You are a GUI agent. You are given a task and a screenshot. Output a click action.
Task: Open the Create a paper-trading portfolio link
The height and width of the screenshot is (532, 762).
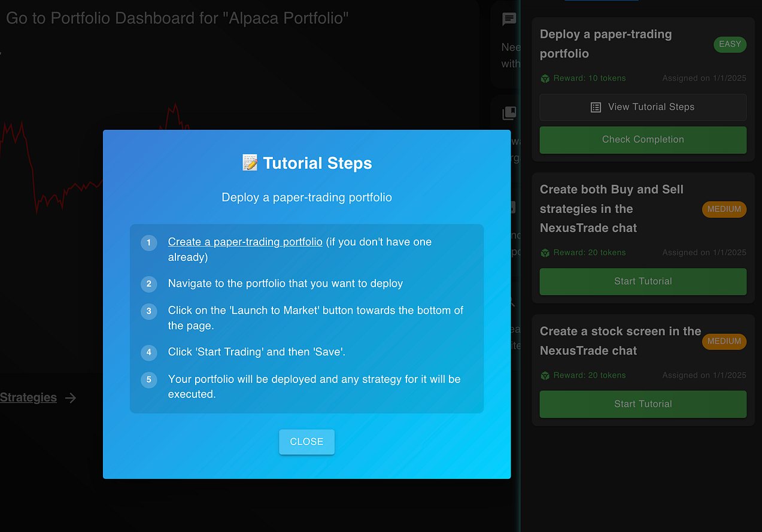pos(244,241)
